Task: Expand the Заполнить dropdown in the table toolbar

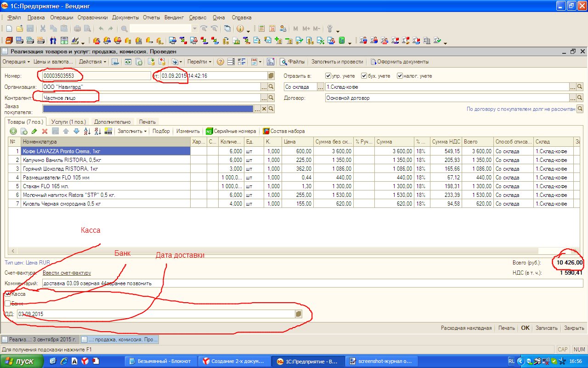Action: [x=132, y=131]
